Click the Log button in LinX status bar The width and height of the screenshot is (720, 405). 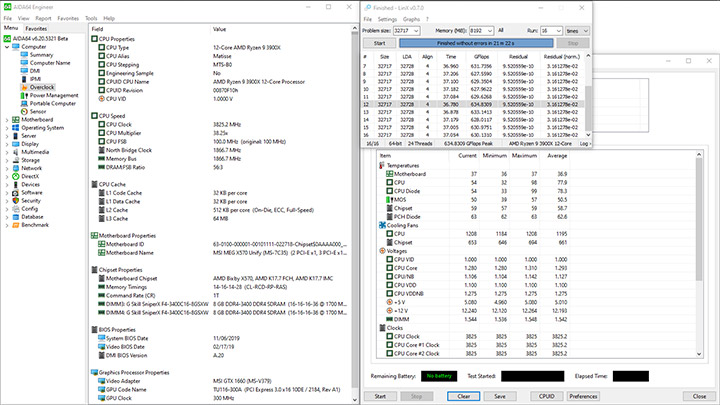pos(583,144)
